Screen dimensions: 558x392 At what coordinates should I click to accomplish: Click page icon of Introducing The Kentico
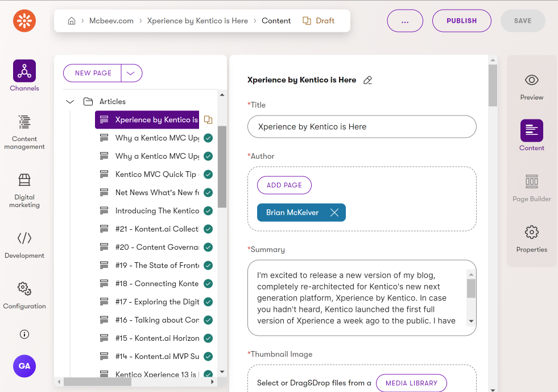104,211
